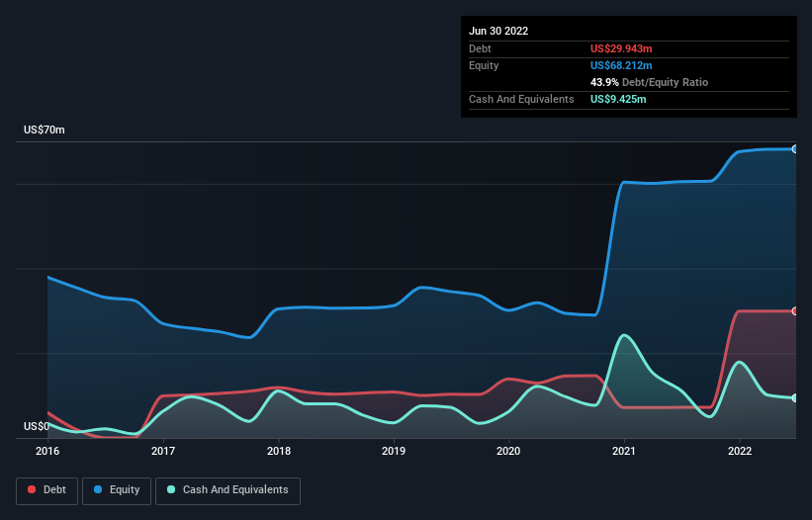This screenshot has height=520, width=812.
Task: Select the blue Equity endpoint marker
Action: coord(795,149)
